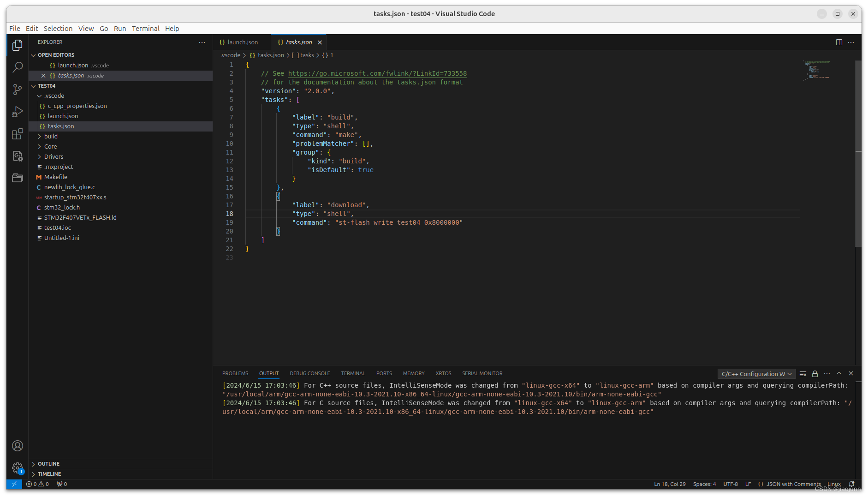Viewport: 868px width, 497px height.
Task: Open the folder-shaped activity bar icon
Action: coord(18,178)
